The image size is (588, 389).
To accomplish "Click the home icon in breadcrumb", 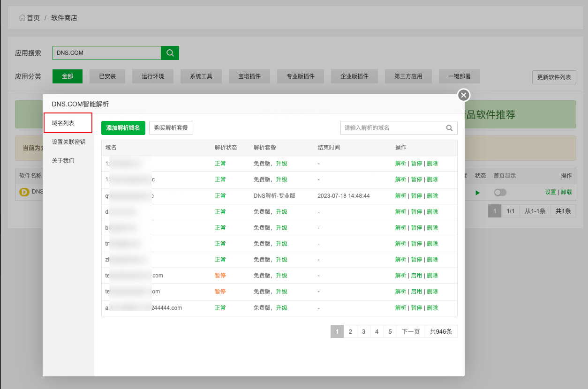I will pos(22,18).
